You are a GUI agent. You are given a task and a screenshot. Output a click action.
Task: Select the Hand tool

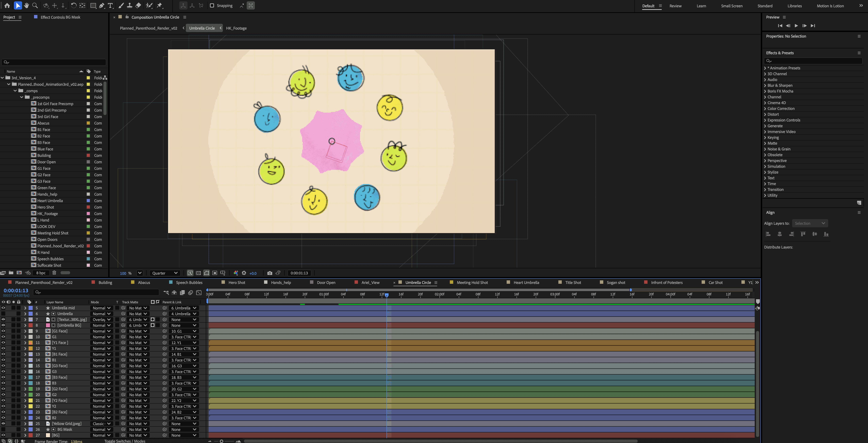26,5
